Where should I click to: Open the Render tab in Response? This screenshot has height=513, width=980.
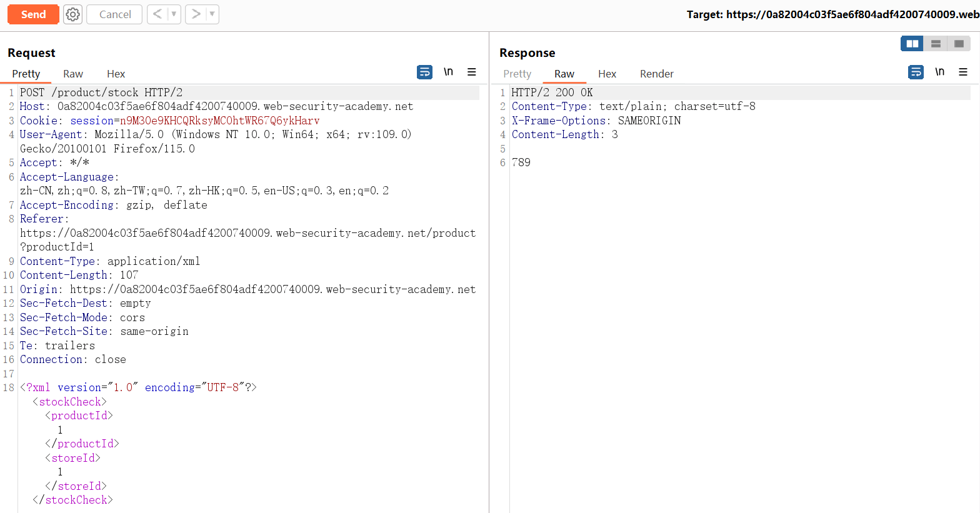656,74
